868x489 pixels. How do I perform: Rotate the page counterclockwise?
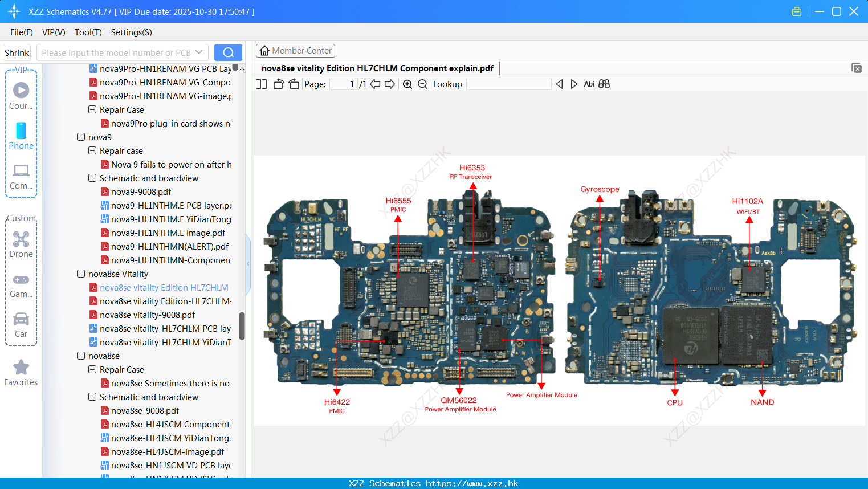(x=278, y=84)
